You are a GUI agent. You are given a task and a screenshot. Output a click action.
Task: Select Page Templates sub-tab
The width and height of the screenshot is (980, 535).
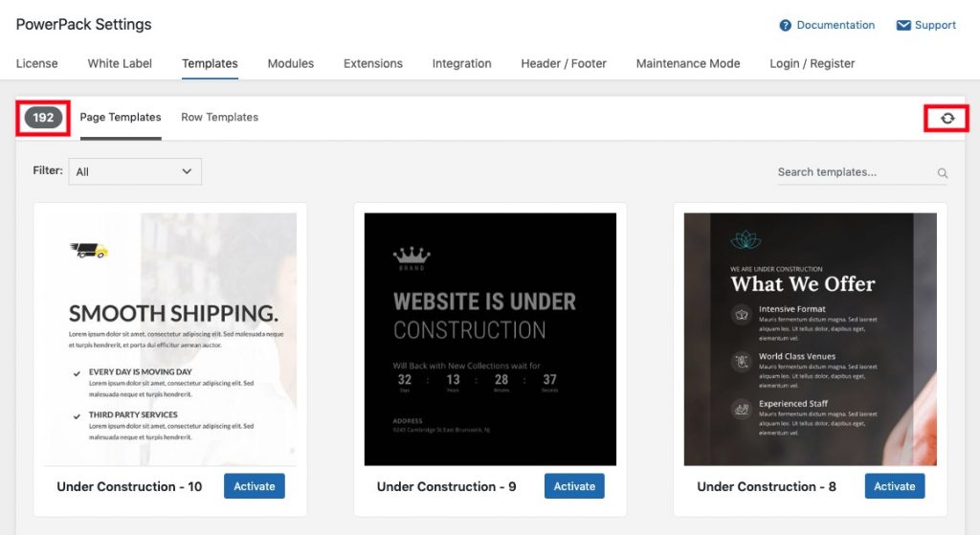[121, 117]
